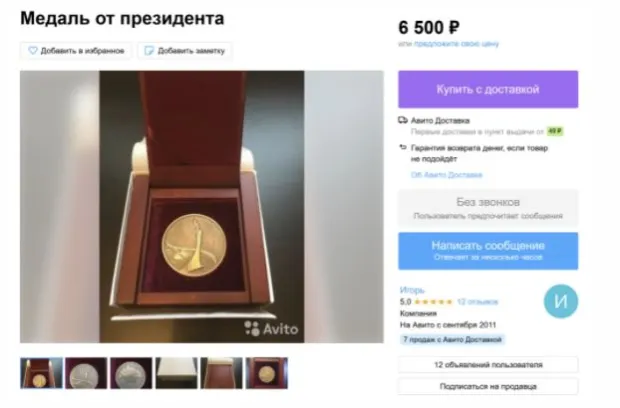
Task: Click the Avito Доставка truck icon
Action: point(403,120)
